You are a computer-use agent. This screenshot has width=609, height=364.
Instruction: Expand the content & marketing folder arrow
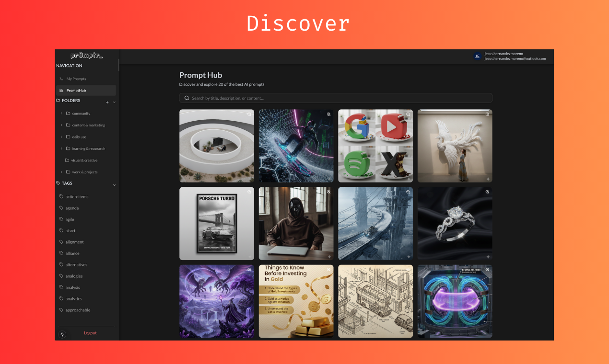click(61, 125)
